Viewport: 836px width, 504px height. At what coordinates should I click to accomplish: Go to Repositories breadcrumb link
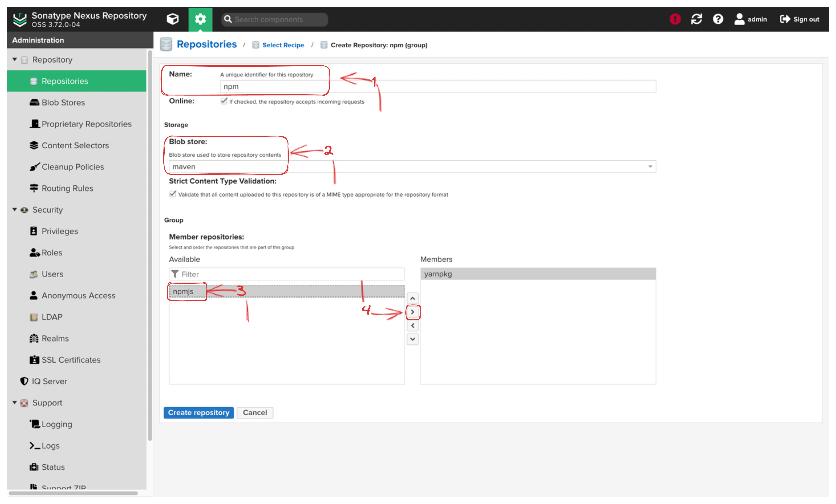pyautogui.click(x=207, y=44)
